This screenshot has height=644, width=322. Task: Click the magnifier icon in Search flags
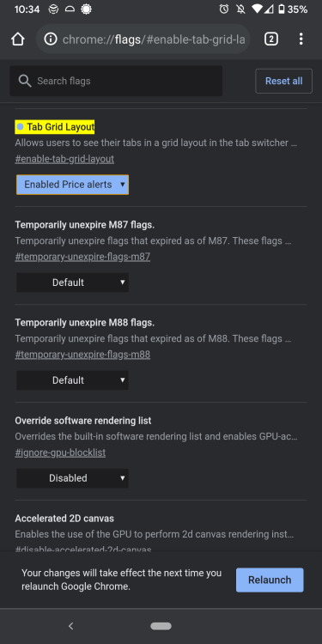pyautogui.click(x=25, y=81)
